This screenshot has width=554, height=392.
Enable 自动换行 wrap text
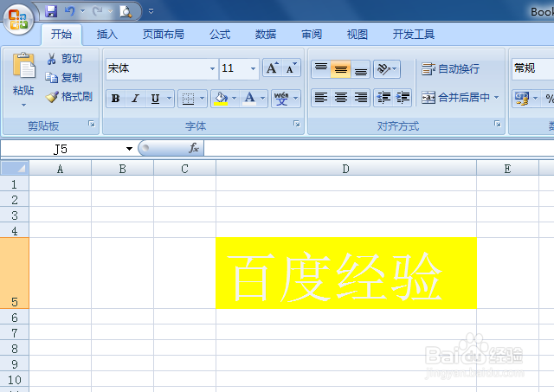(450, 68)
